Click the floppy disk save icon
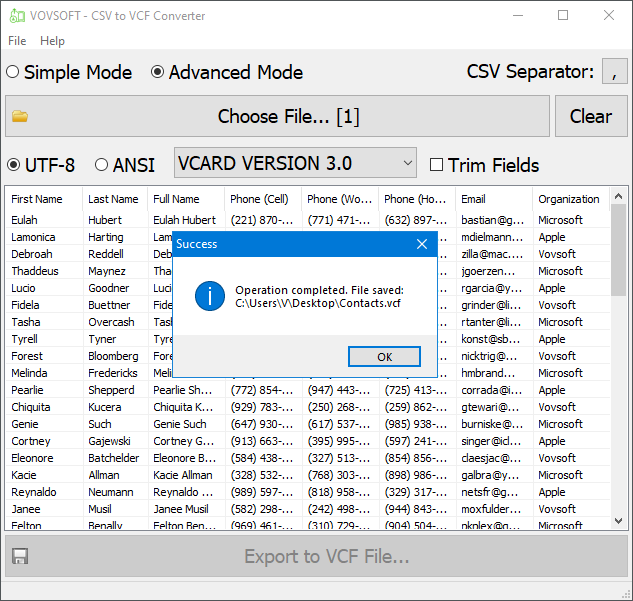The image size is (633, 601). tap(20, 556)
